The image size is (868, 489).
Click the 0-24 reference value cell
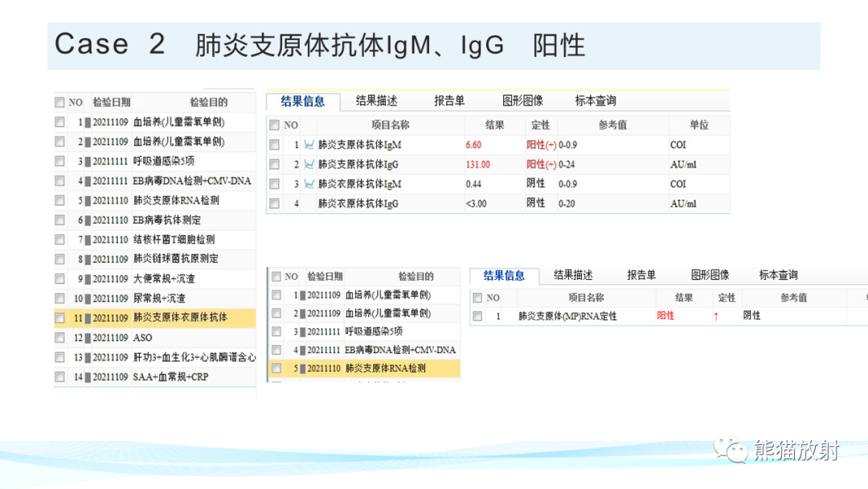(567, 165)
